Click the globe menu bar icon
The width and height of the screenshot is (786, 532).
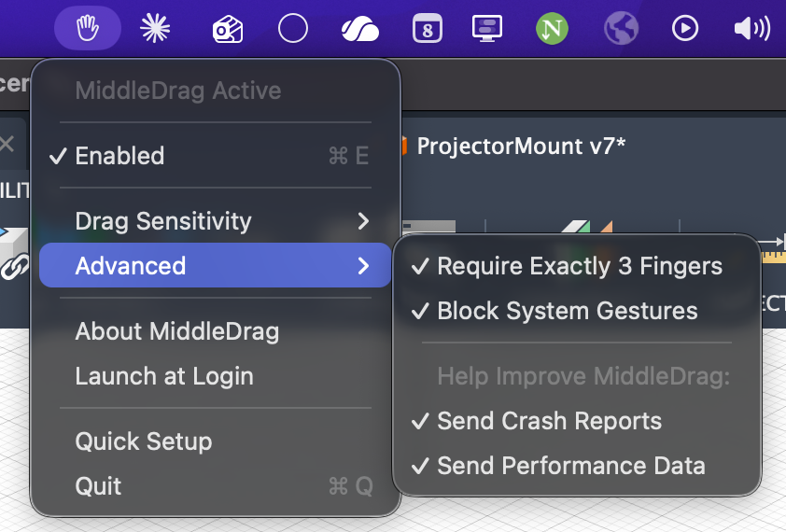pos(621,29)
